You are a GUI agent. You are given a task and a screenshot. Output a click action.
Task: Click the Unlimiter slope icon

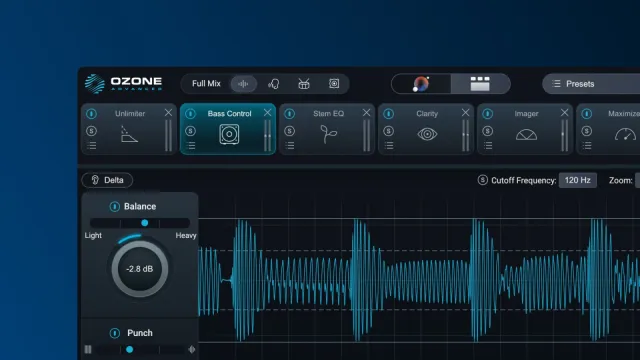tap(129, 134)
